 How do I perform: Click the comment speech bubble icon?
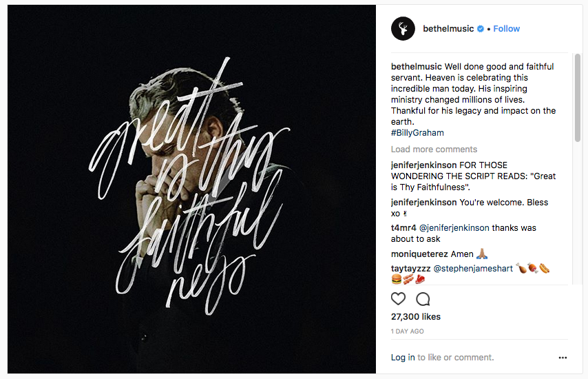pyautogui.click(x=423, y=298)
